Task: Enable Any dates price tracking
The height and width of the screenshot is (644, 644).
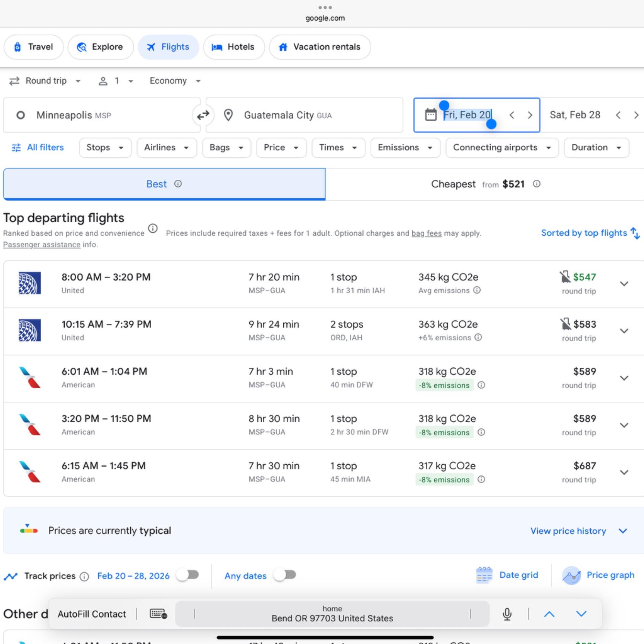Action: tap(285, 575)
